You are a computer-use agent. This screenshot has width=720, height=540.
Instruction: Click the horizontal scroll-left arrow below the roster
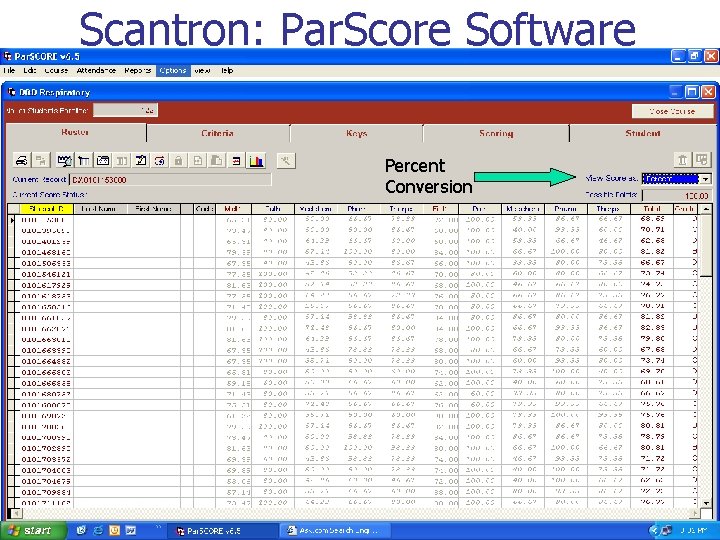(15, 513)
